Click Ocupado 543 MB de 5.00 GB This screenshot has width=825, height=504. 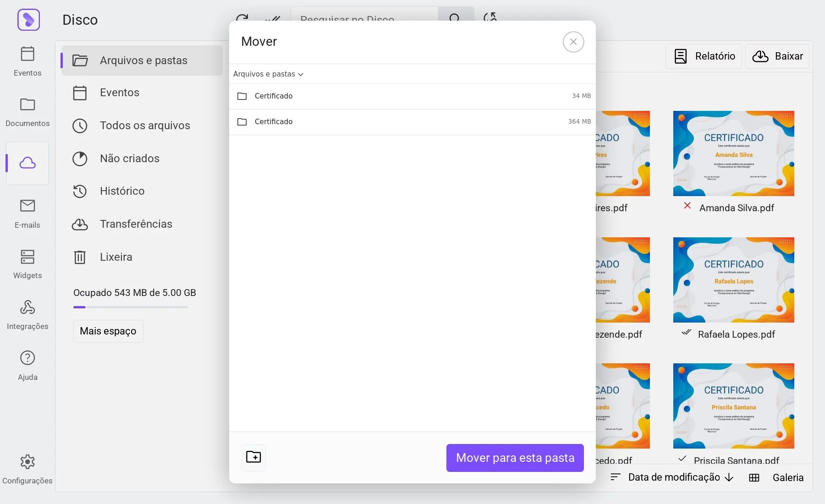coord(135,293)
